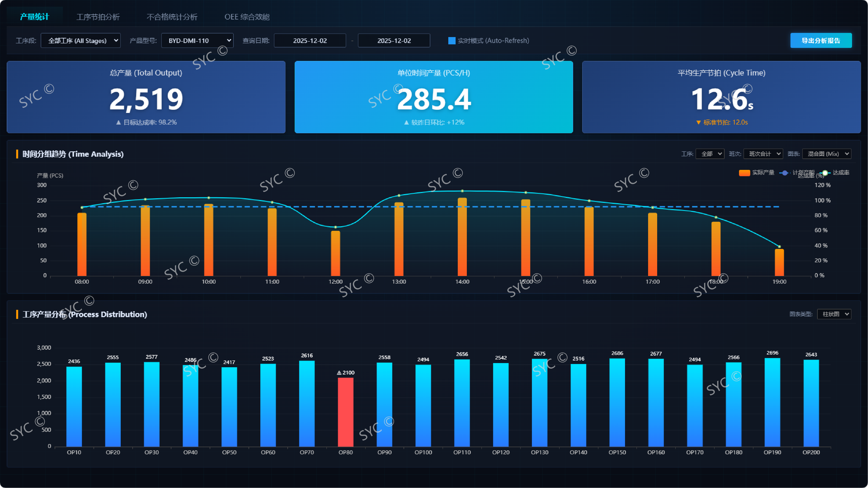
Task: Click the 12:00 data point on 达成率 line
Action: tap(335, 227)
